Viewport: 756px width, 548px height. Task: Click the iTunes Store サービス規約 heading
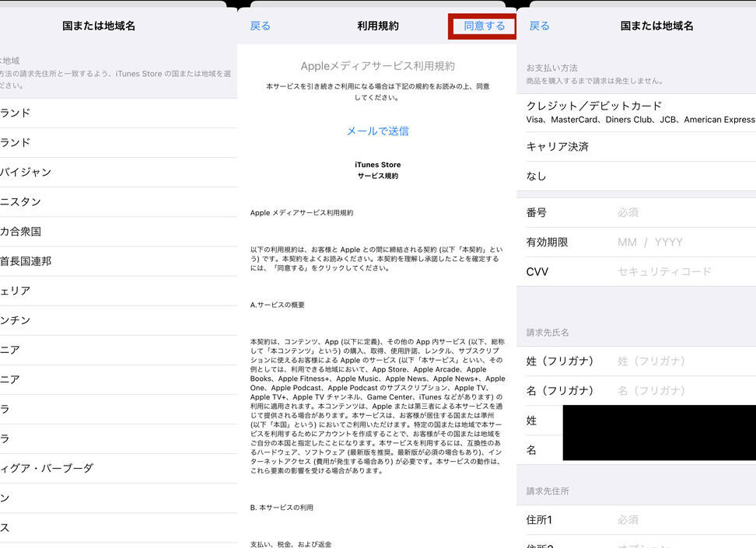pyautogui.click(x=377, y=170)
